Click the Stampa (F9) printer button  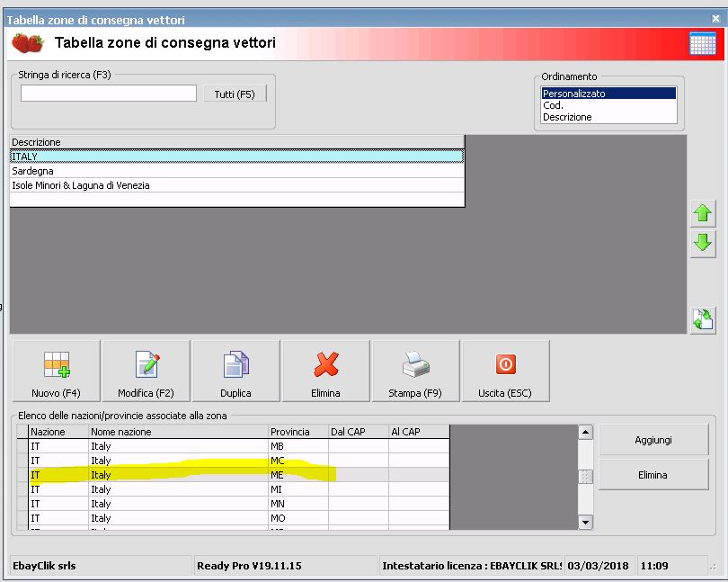point(415,371)
